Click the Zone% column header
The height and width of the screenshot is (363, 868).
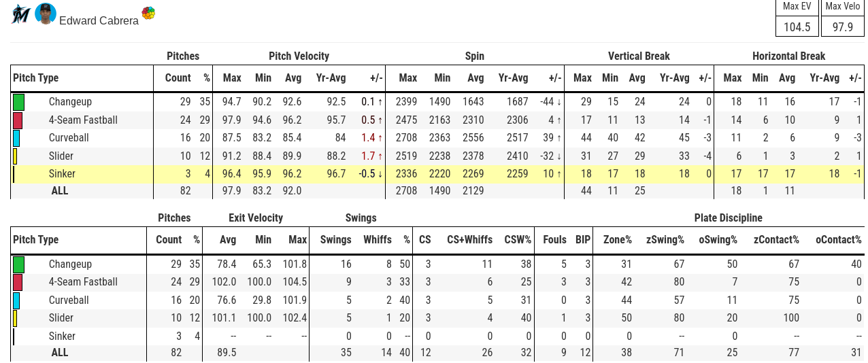point(618,240)
